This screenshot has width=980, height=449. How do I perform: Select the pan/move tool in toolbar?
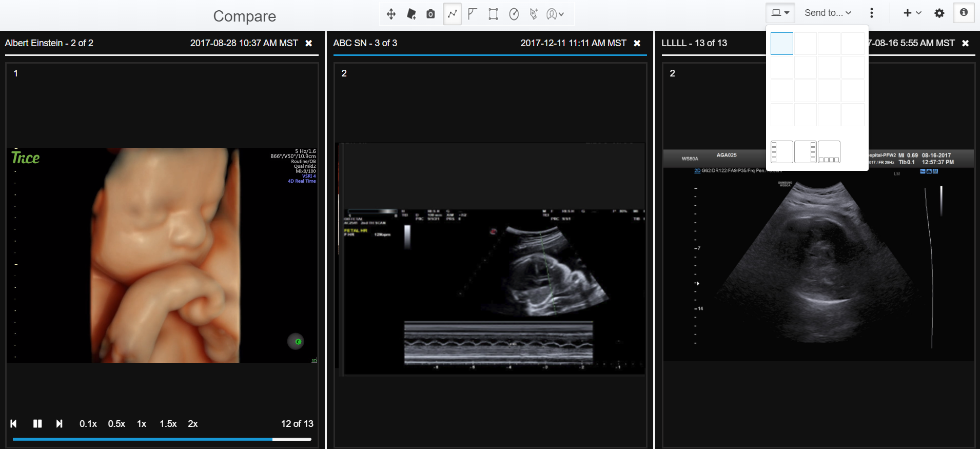(391, 14)
